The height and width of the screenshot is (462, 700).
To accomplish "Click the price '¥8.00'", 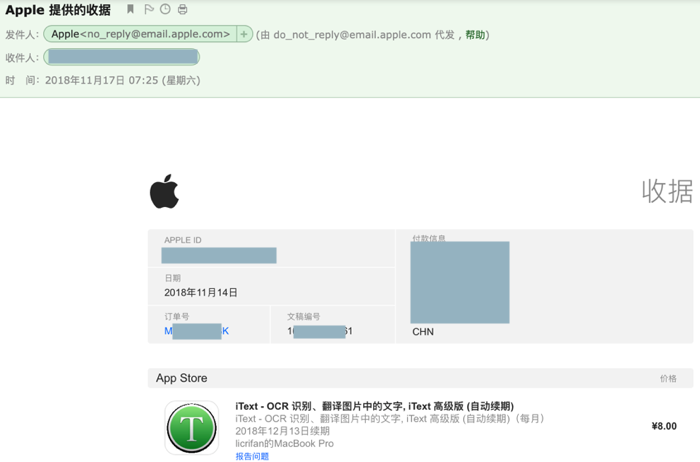I will pos(664,426).
